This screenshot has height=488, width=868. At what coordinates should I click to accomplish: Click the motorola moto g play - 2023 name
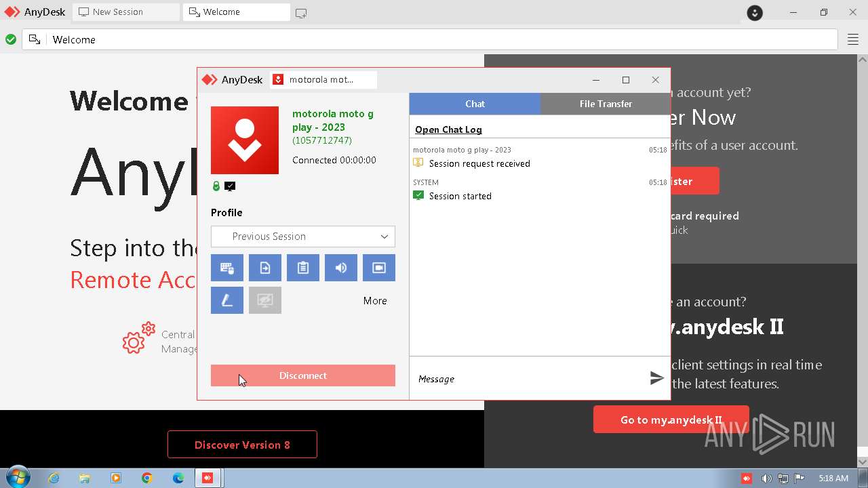[x=333, y=121]
